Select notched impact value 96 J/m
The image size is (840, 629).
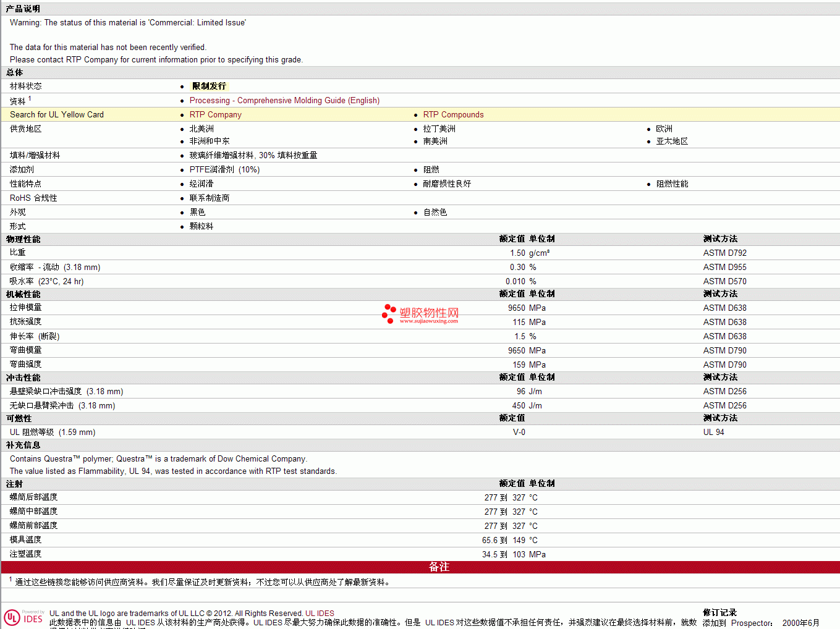tap(529, 391)
